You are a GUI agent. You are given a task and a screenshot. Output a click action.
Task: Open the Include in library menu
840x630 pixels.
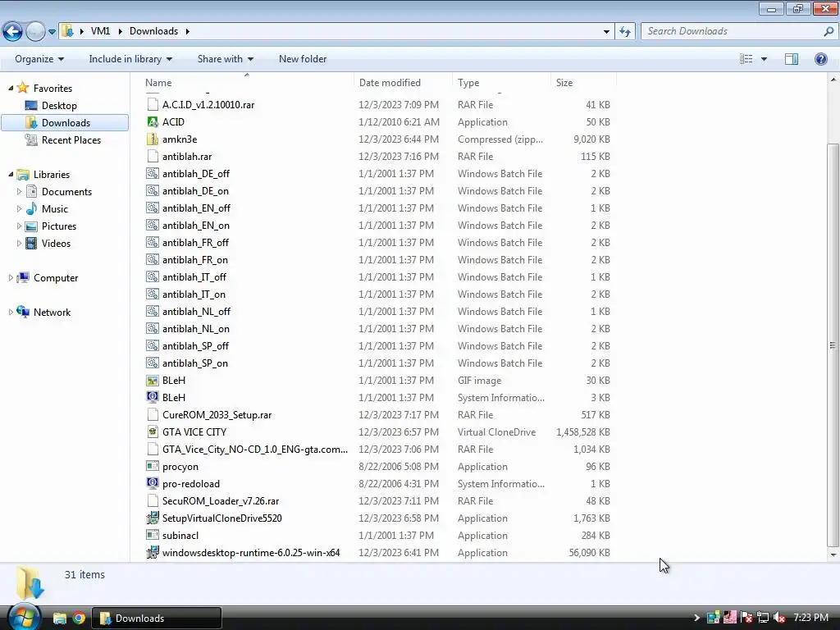point(130,59)
